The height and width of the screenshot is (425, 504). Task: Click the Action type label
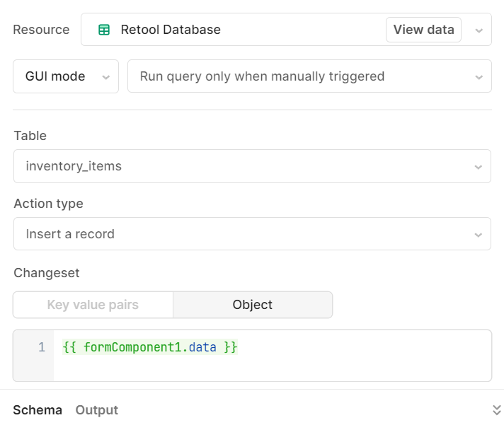49,204
